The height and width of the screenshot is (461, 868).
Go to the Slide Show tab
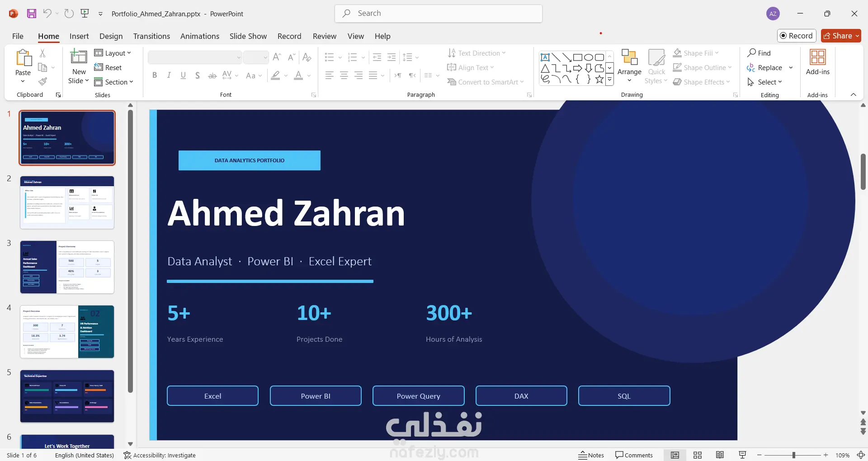click(x=248, y=36)
